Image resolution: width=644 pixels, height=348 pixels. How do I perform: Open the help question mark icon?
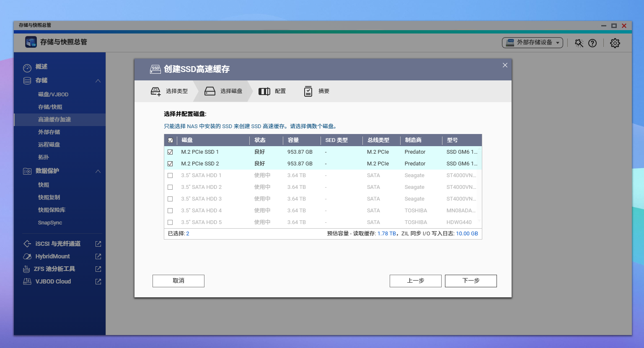(592, 43)
